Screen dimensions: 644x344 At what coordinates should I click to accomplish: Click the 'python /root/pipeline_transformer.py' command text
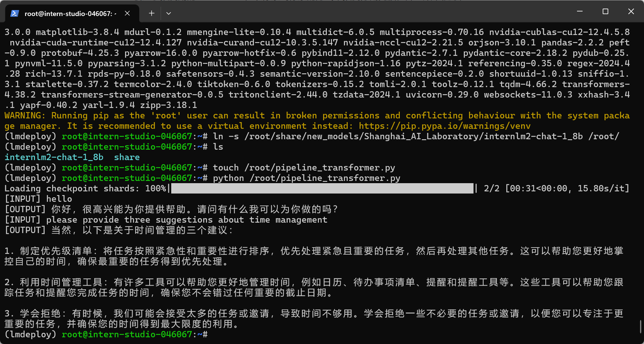[306, 178]
